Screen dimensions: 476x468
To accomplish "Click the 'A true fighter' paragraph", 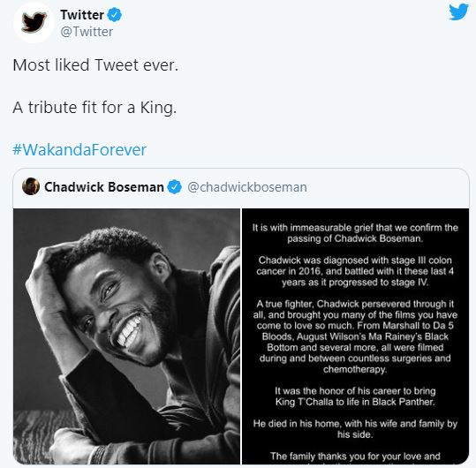I will coord(355,336).
